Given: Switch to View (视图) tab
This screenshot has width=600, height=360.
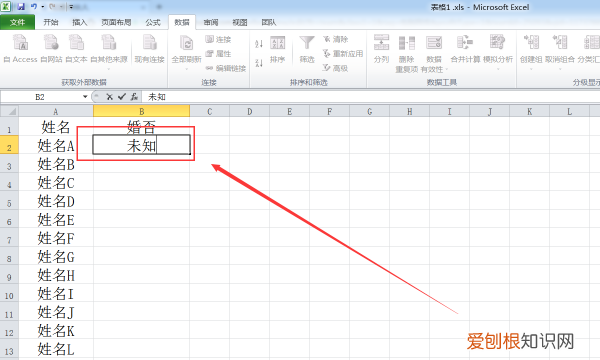Looking at the screenshot, I should (240, 22).
